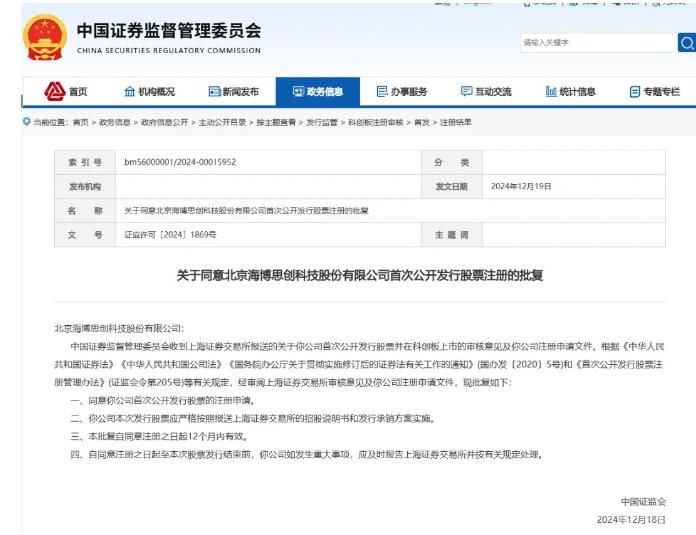Open the 机构概况 navigation tab
Viewport: 696px width, 535px height.
click(150, 91)
